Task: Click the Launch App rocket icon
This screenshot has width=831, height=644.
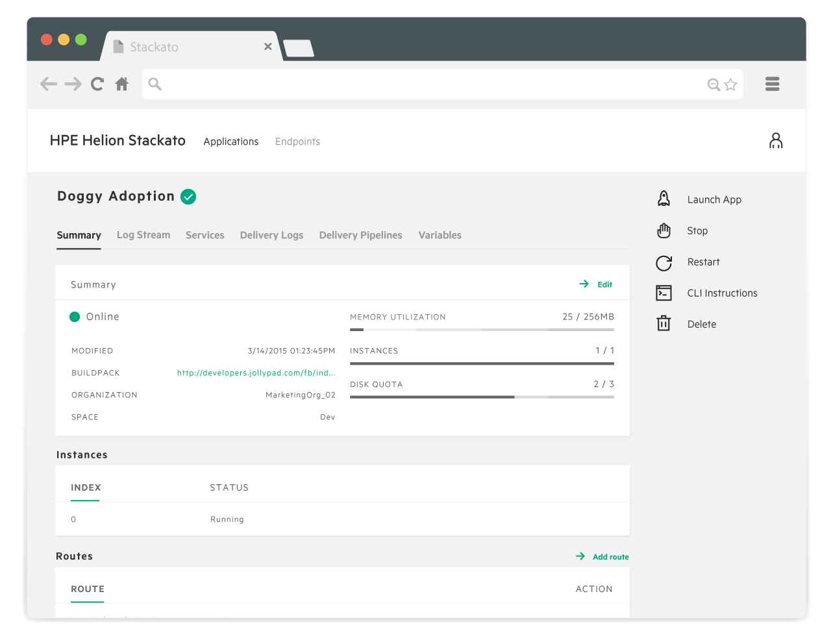Action: point(664,199)
